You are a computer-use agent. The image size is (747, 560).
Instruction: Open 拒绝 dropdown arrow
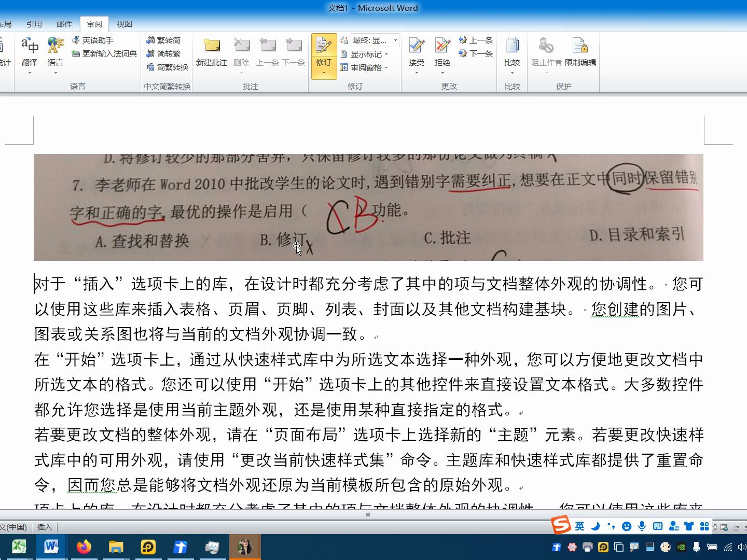(442, 73)
